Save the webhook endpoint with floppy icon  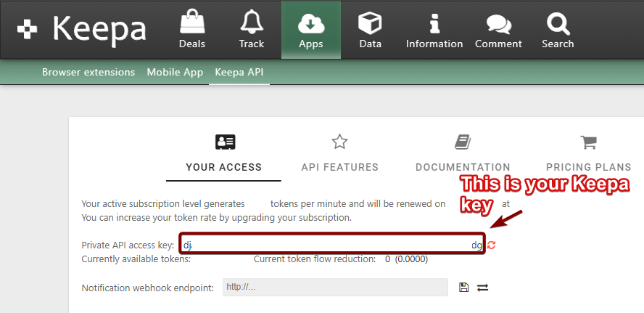coord(463,288)
